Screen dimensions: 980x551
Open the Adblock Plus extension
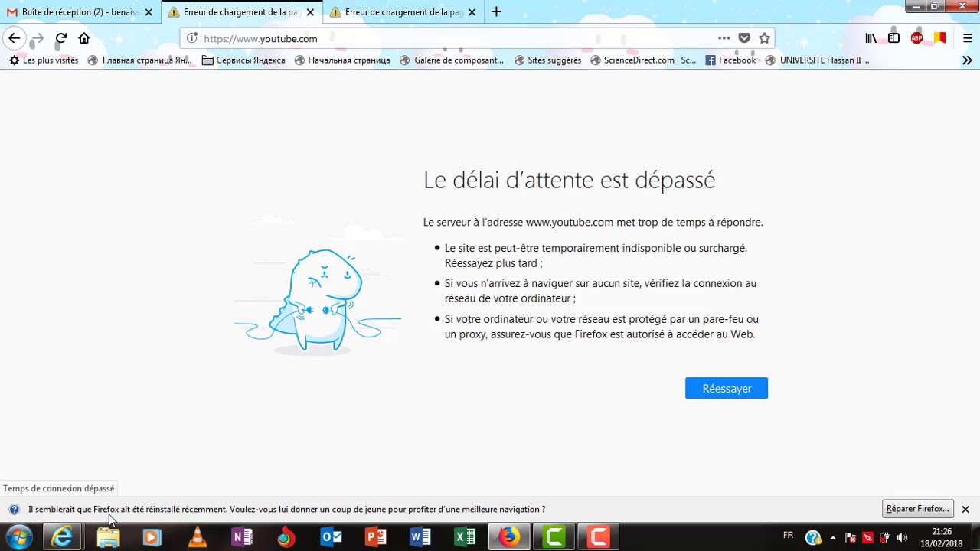916,38
